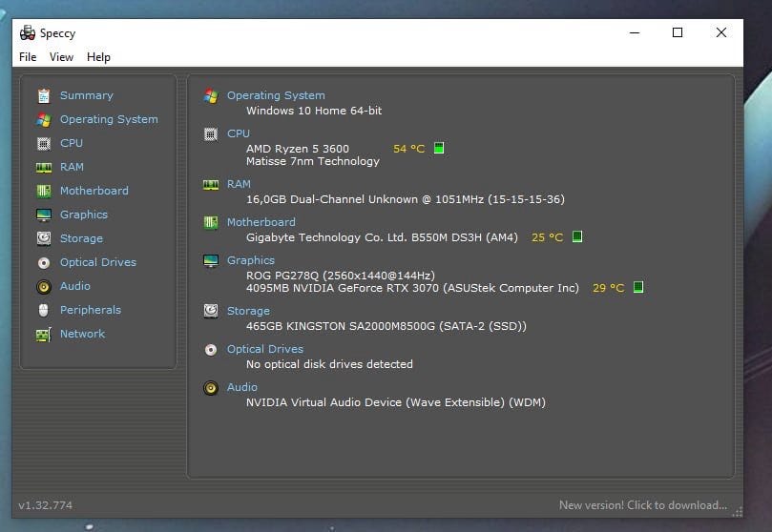Select Network in the sidebar
This screenshot has width=772, height=532.
point(82,334)
